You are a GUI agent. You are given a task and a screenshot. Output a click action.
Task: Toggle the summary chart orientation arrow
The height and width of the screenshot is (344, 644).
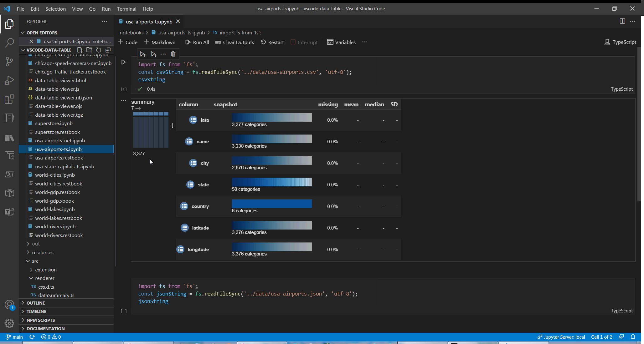click(x=172, y=125)
